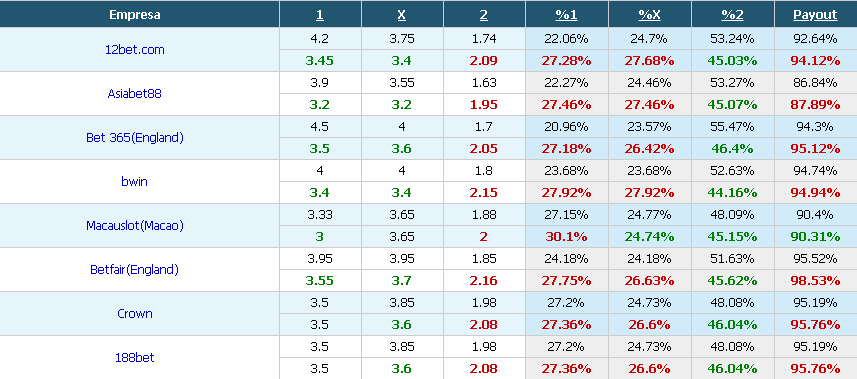
Task: Sort table by %1 header
Action: click(566, 15)
